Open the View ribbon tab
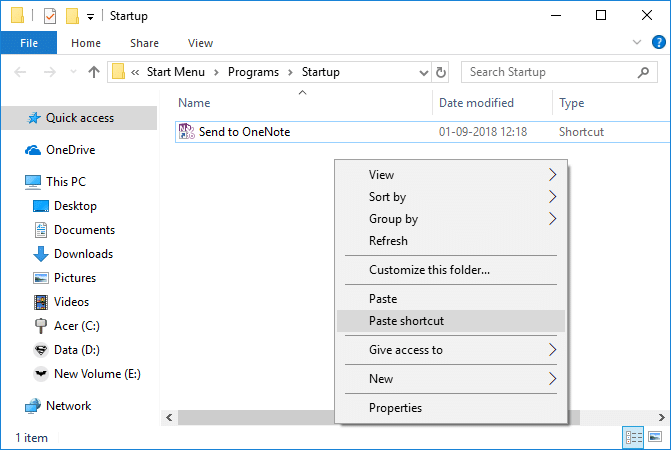 coord(200,43)
